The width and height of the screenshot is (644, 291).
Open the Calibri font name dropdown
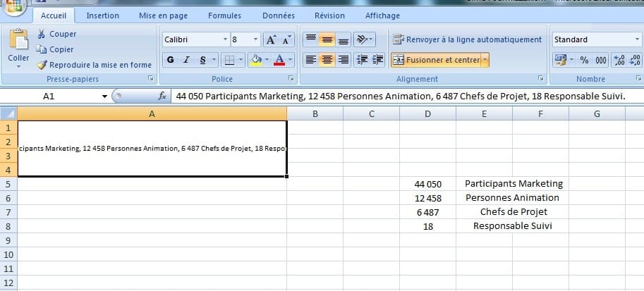click(x=225, y=40)
